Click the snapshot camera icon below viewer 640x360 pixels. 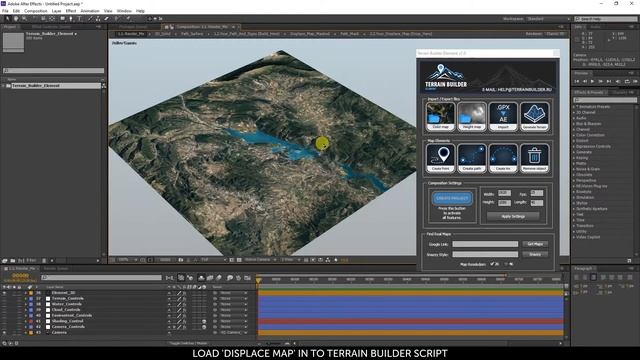(181, 260)
